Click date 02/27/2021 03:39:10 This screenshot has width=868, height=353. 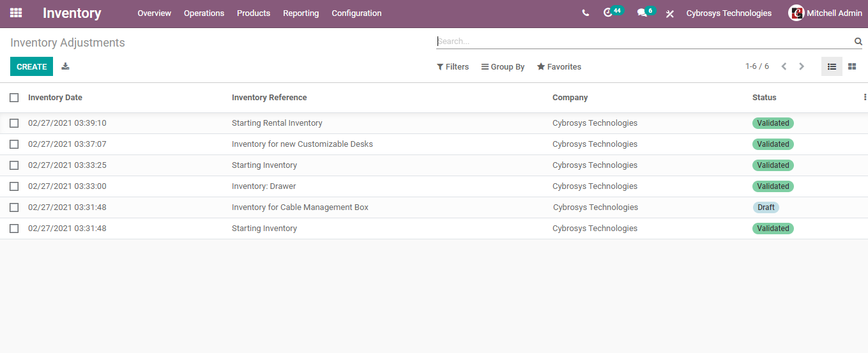tap(67, 123)
